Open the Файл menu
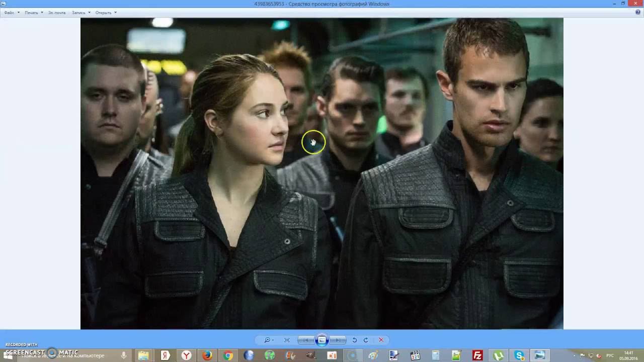Viewport: 644px width, 362px height. tap(12, 13)
